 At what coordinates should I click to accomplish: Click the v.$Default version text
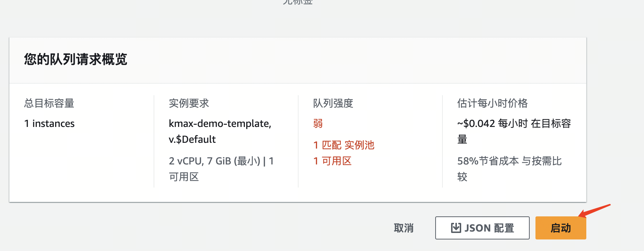pos(192,140)
